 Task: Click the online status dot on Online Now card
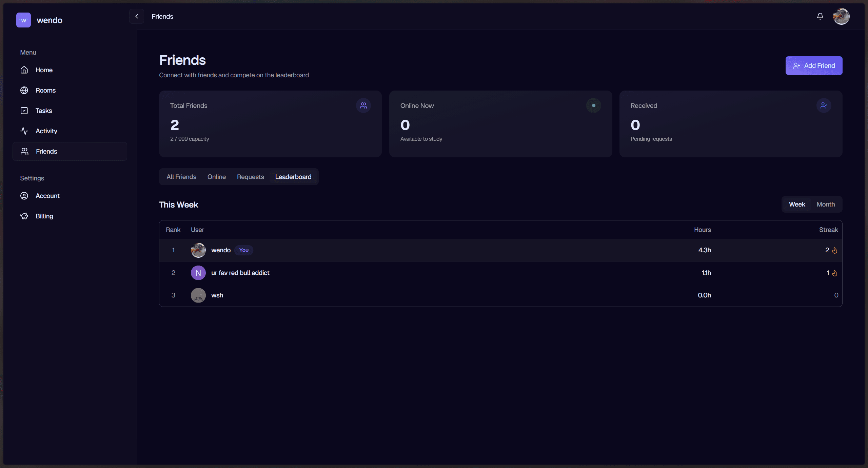pyautogui.click(x=593, y=105)
